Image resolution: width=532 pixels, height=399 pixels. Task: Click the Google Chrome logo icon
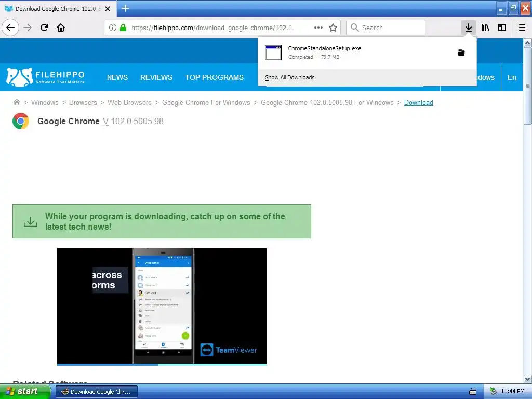click(21, 121)
